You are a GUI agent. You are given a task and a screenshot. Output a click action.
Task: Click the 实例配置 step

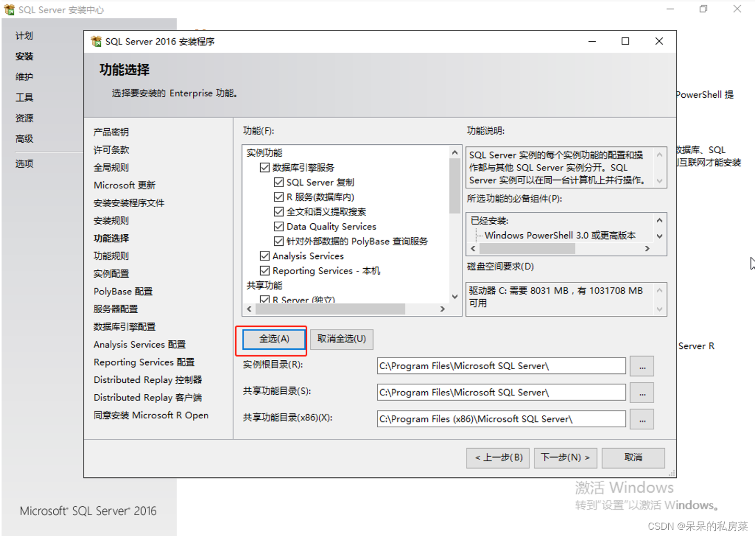[x=111, y=274]
